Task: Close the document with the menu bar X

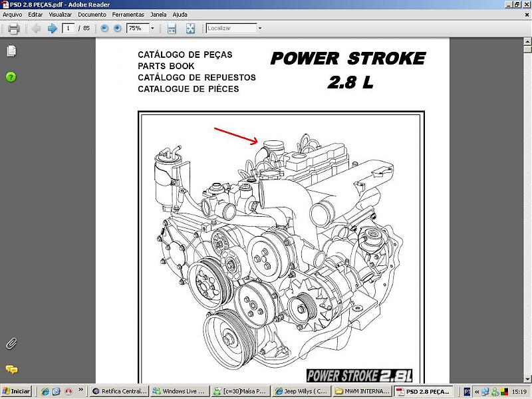Action: 527,15
